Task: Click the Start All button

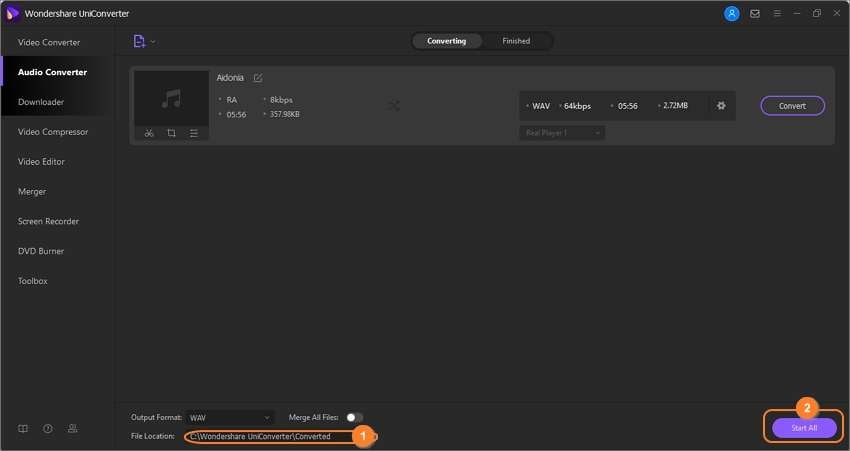Action: pyautogui.click(x=804, y=428)
